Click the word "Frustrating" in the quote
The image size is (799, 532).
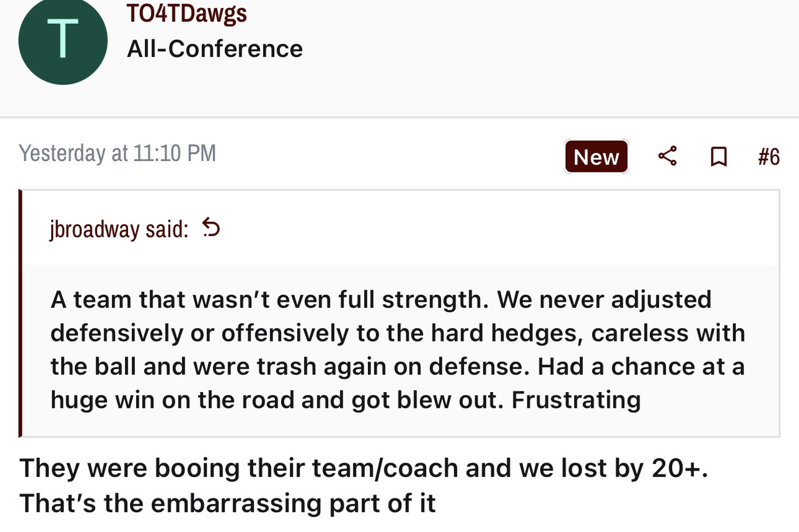tap(576, 400)
